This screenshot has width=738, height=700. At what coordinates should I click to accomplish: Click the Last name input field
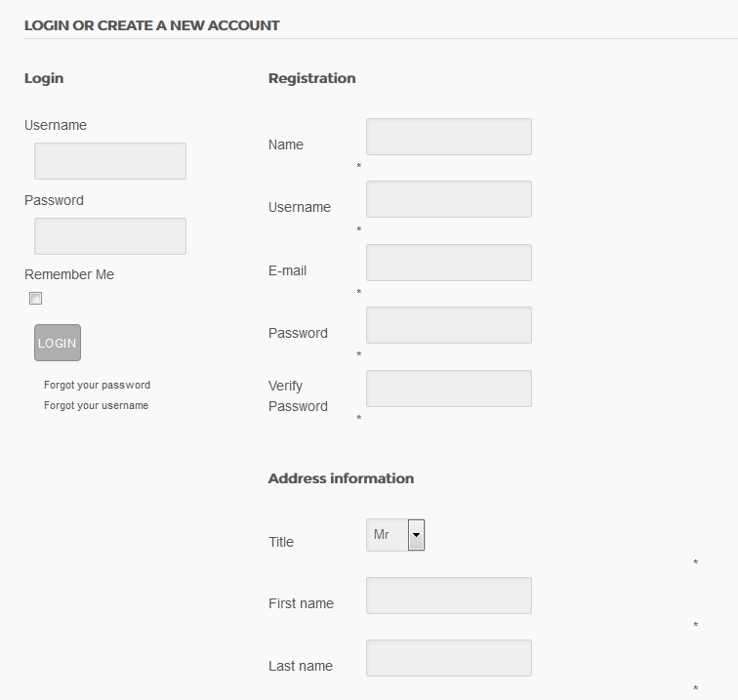[449, 658]
